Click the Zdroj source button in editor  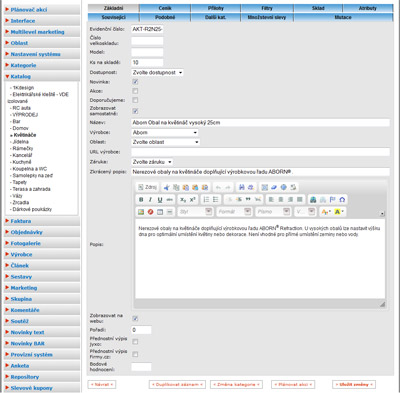point(147,187)
